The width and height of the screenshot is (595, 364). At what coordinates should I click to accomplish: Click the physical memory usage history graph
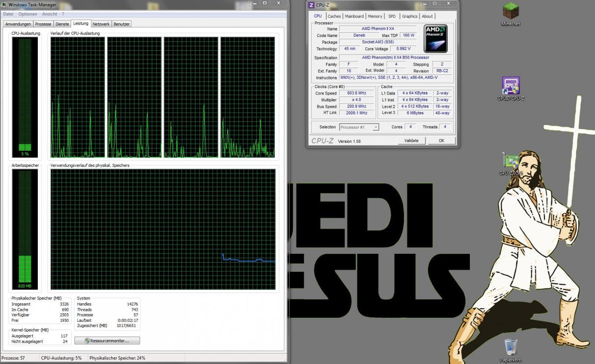(x=163, y=229)
